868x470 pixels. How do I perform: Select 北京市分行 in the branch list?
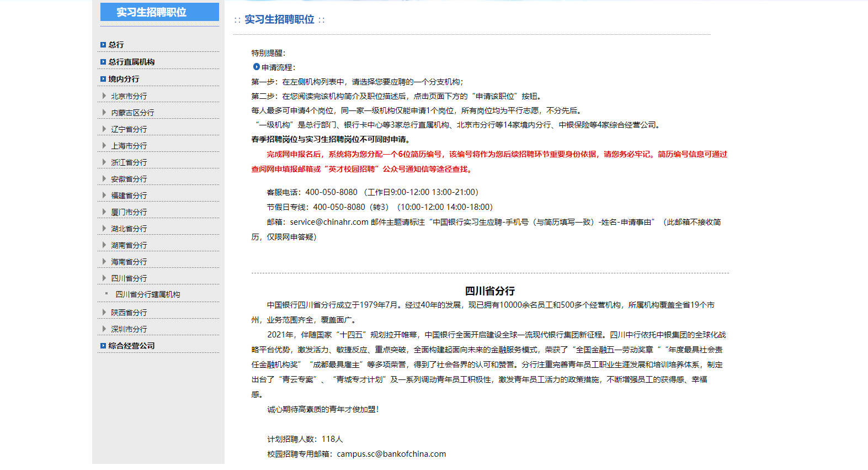click(129, 96)
